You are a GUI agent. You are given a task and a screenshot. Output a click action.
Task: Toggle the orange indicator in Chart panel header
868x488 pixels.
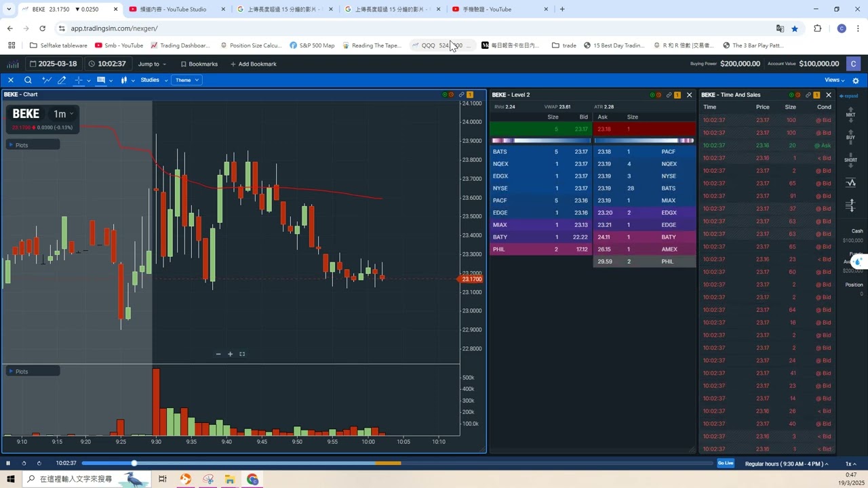click(451, 95)
